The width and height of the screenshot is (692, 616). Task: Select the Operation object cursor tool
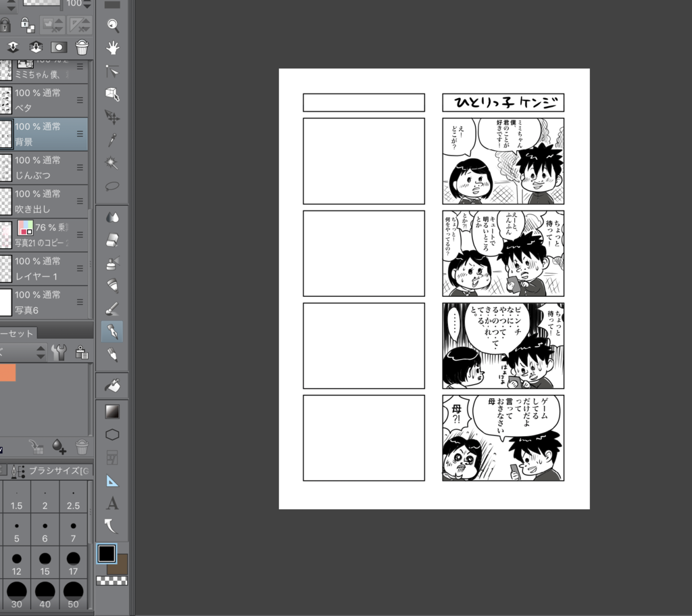point(113,70)
